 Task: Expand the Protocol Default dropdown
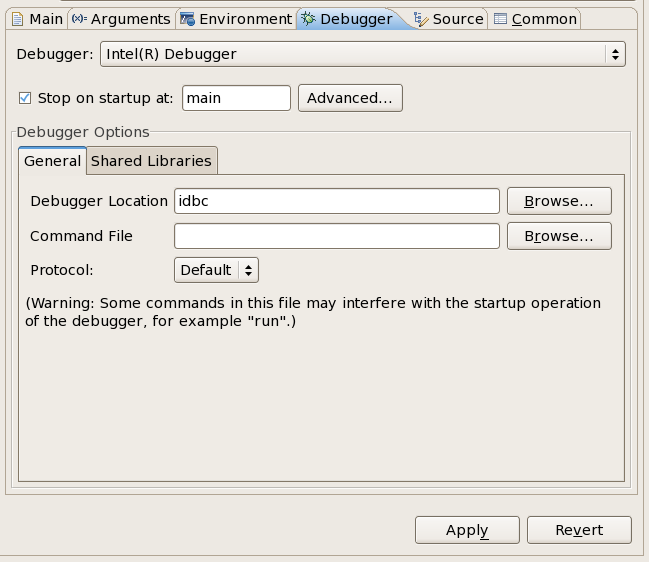[x=216, y=270]
